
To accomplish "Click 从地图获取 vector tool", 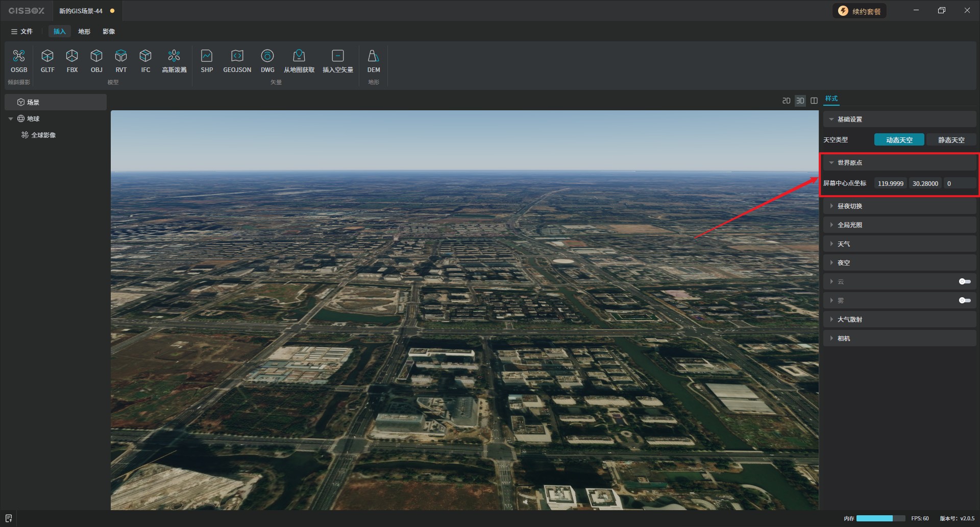I will pyautogui.click(x=299, y=61).
